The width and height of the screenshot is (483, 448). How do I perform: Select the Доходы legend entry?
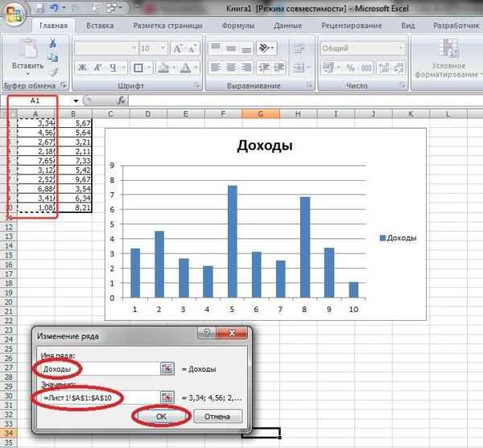[398, 238]
